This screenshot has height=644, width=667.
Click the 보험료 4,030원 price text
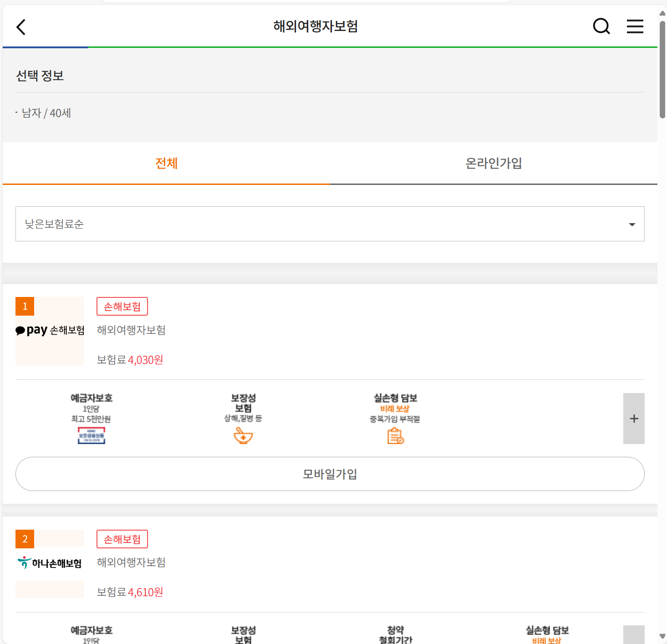130,360
